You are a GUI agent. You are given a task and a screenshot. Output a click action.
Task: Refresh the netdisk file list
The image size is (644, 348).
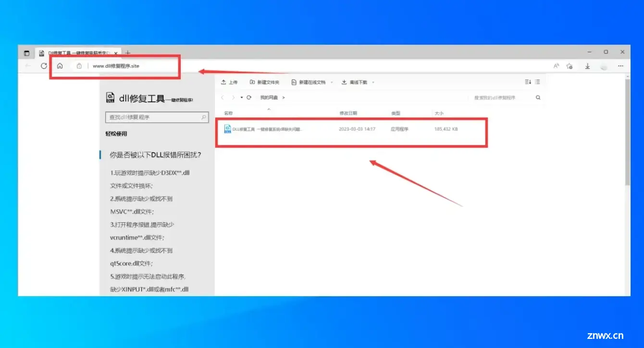tap(249, 97)
